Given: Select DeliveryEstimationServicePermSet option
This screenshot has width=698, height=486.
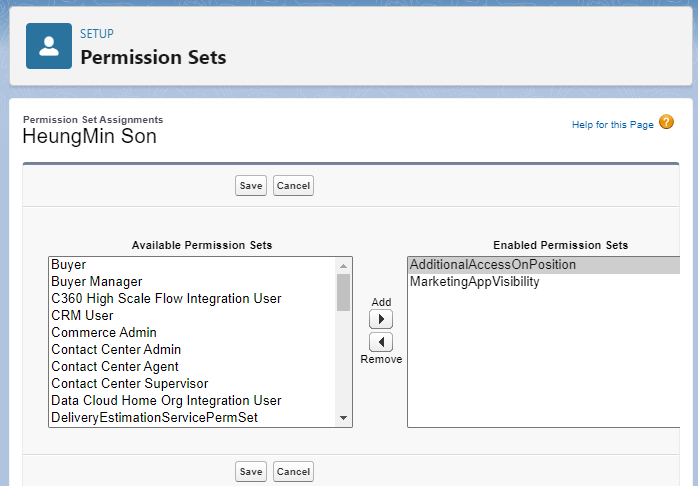Looking at the screenshot, I should [x=154, y=417].
